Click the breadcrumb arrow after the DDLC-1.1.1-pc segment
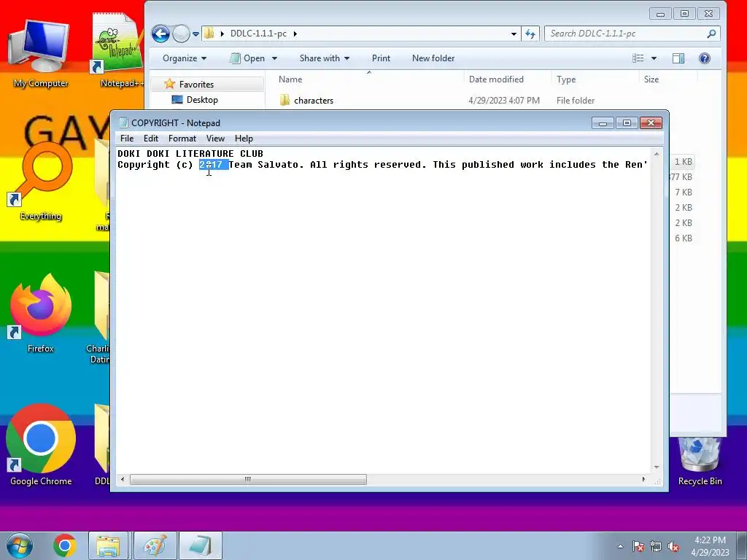This screenshot has width=747, height=560. click(295, 34)
